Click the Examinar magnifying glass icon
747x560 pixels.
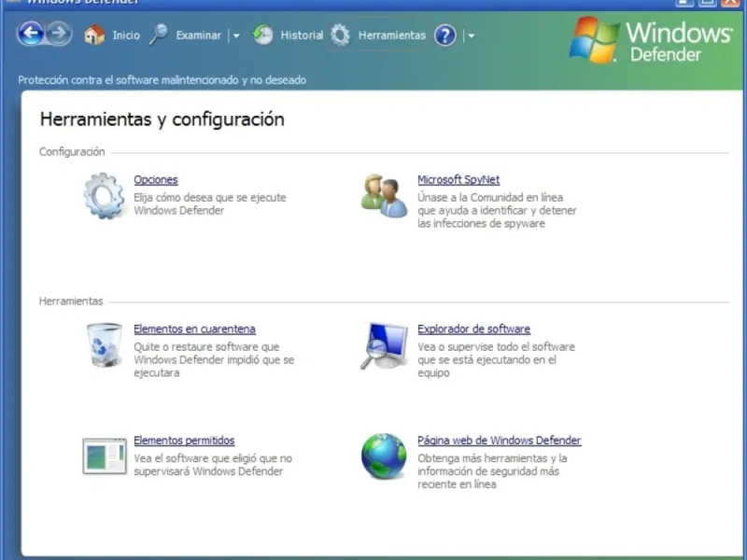(x=159, y=35)
